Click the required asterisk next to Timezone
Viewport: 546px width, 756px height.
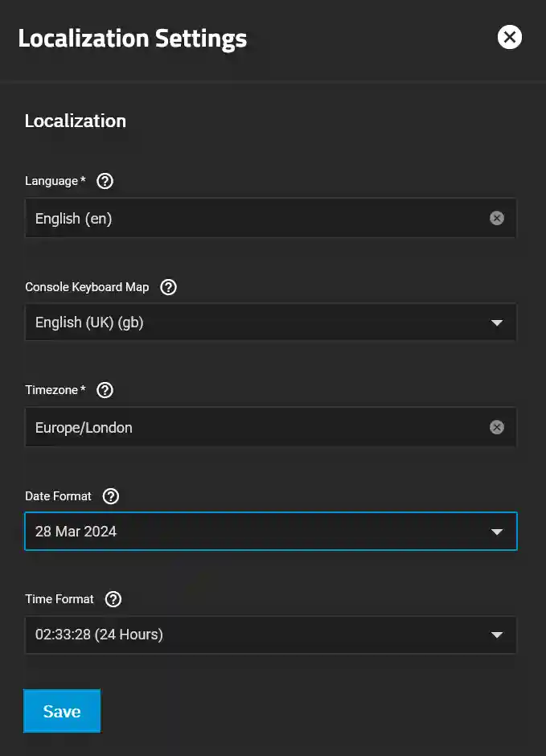[82, 389]
